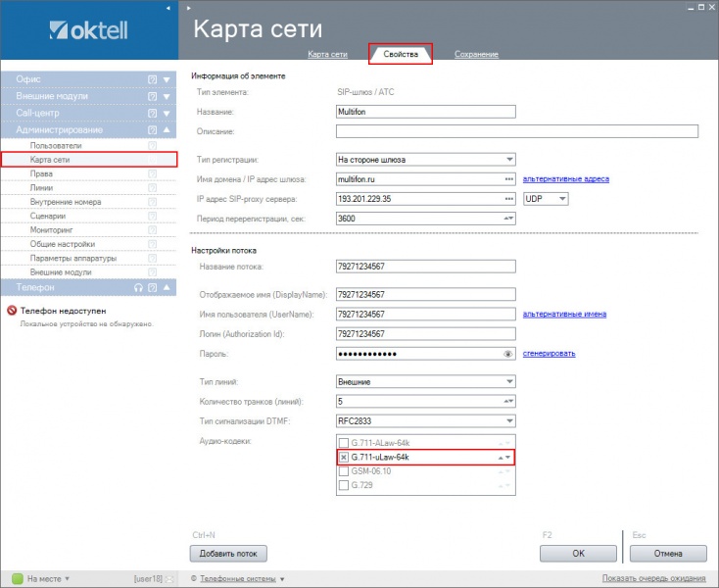
Task: Open Пользователи in the sidebar menu
Action: pyautogui.click(x=56, y=146)
